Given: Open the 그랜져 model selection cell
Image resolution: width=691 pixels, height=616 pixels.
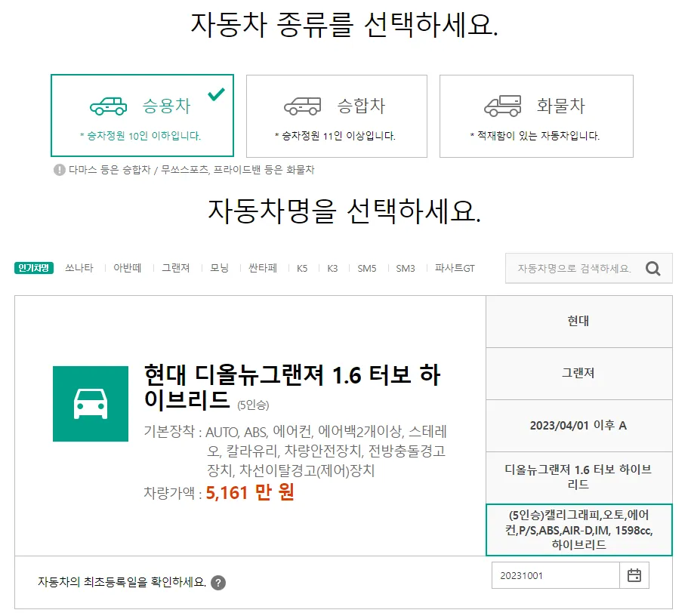Looking at the screenshot, I should pos(578,374).
